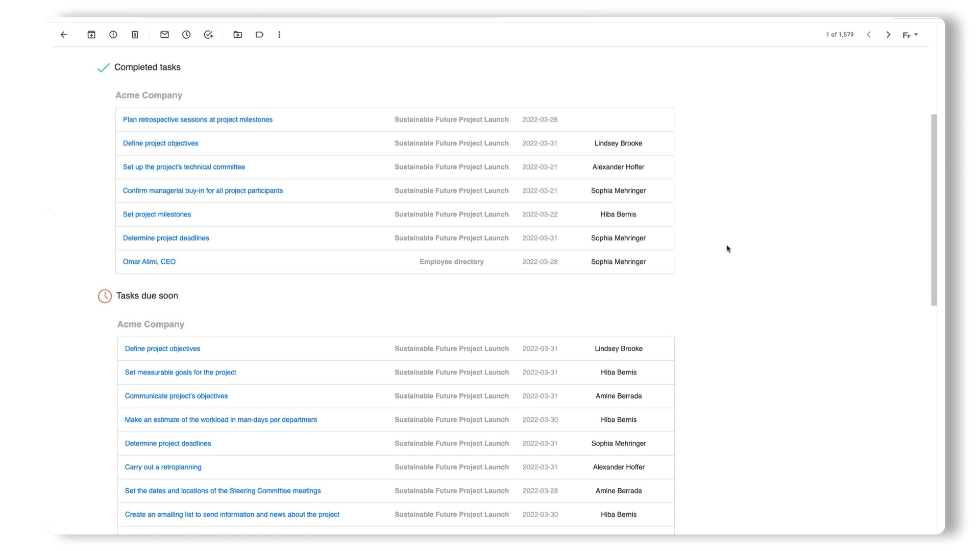Image resolution: width=980 pixels, height=551 pixels.
Task: Open Set up the project's technical committee
Action: click(184, 167)
